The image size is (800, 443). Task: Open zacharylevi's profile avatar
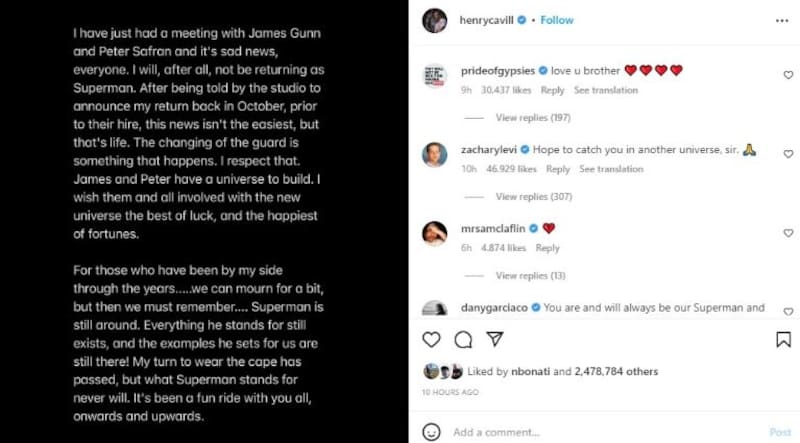[434, 155]
